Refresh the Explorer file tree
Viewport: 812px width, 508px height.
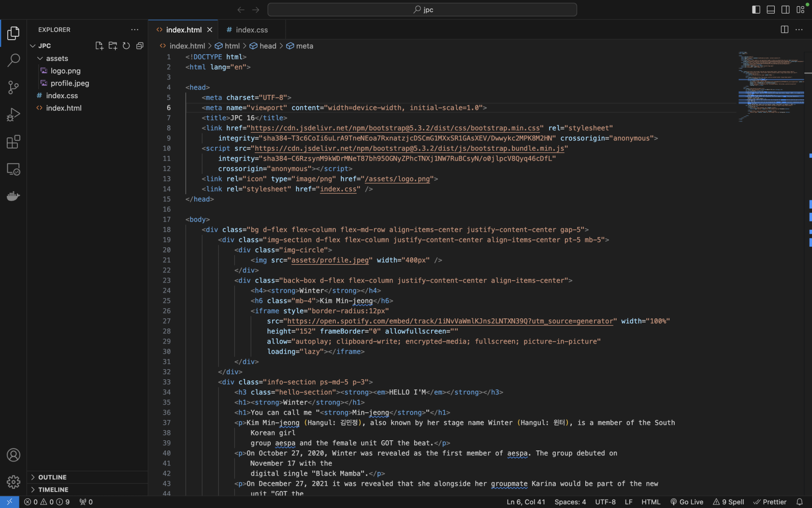click(x=126, y=45)
